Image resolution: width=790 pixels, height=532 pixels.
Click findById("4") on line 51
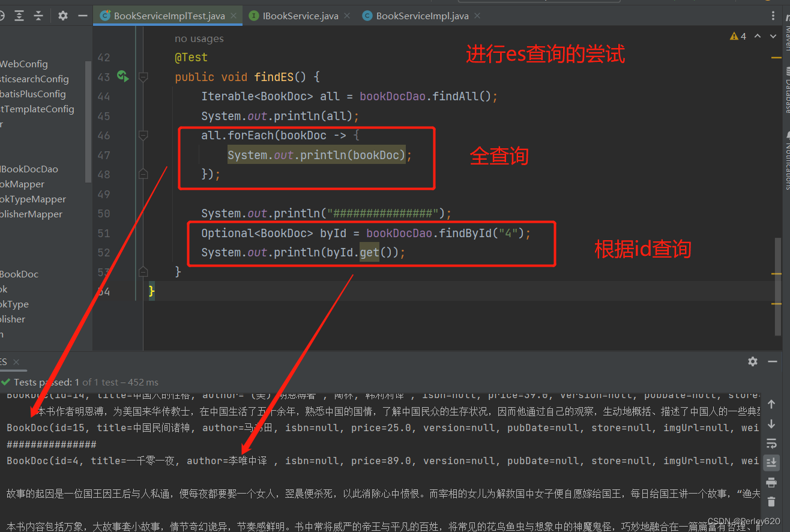(481, 233)
